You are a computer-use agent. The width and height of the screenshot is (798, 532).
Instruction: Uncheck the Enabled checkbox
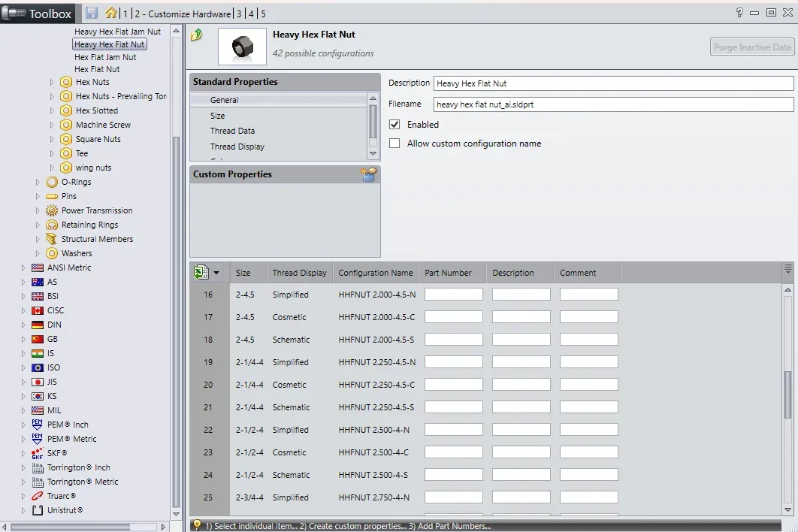[x=394, y=124]
